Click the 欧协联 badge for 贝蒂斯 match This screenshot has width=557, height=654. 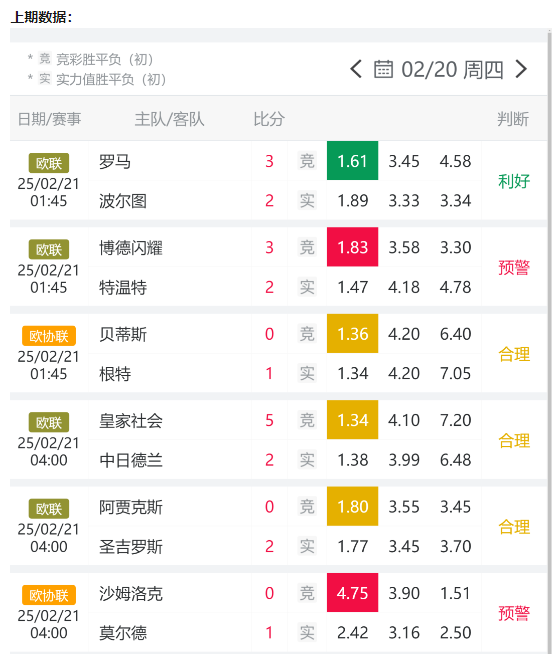(x=49, y=336)
